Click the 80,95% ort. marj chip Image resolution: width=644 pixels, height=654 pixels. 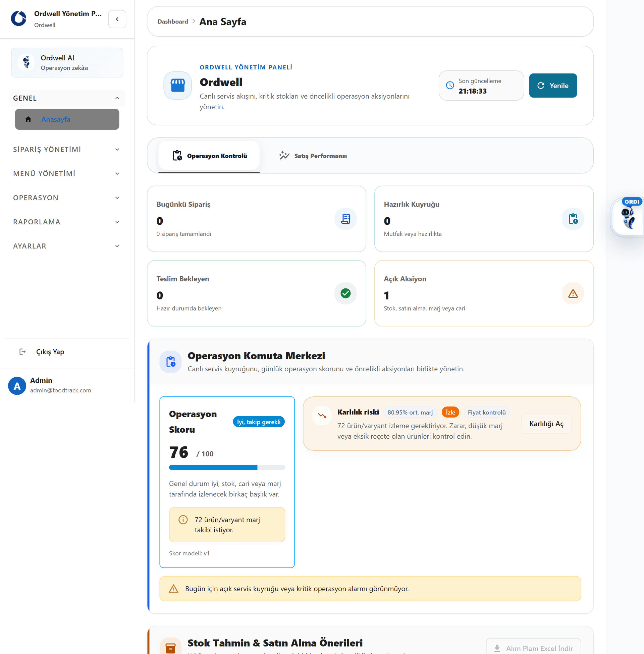[410, 412]
